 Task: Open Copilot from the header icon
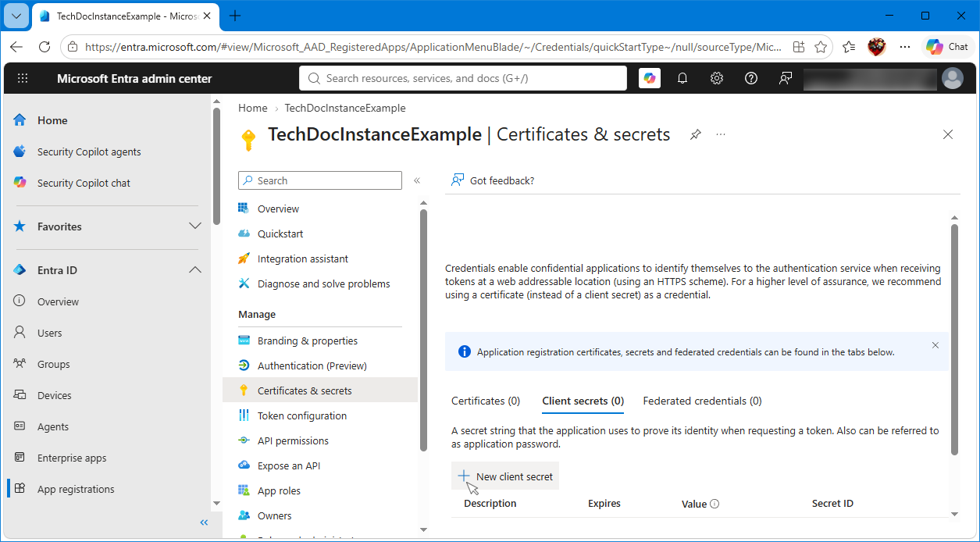click(x=650, y=78)
